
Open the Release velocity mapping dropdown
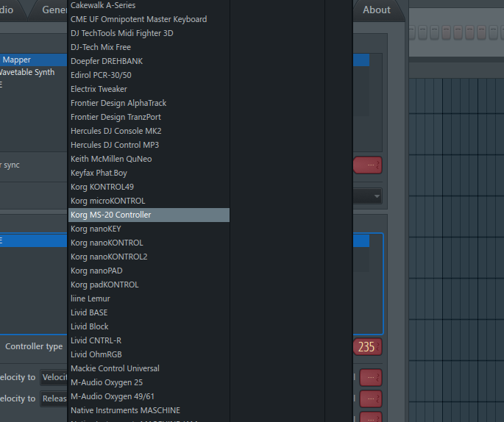point(54,399)
